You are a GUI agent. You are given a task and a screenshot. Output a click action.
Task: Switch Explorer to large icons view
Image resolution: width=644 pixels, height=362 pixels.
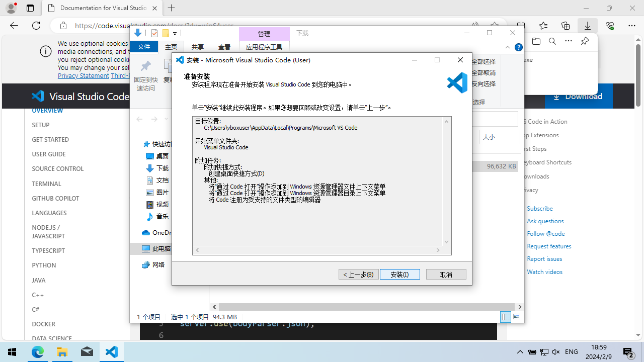click(517, 316)
